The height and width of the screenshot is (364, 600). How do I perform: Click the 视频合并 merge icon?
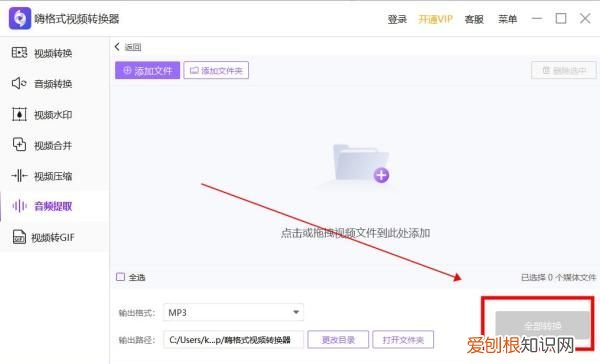(19, 145)
